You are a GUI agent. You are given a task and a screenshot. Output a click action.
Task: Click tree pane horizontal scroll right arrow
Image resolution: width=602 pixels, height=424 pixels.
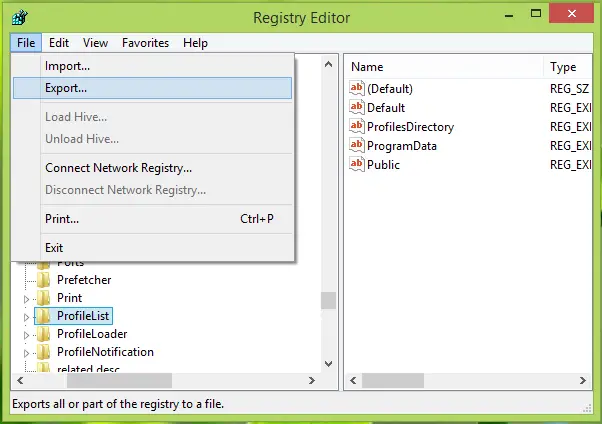[312, 380]
